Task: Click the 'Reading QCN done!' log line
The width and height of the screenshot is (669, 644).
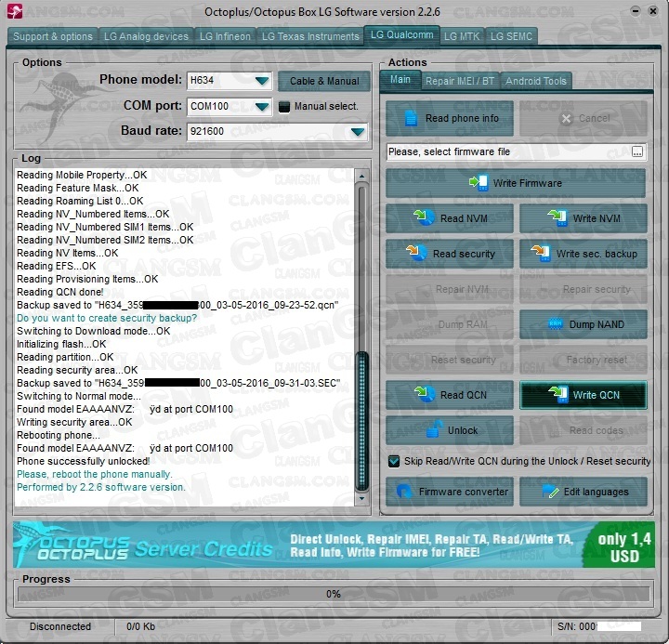Action: pyautogui.click(x=60, y=292)
